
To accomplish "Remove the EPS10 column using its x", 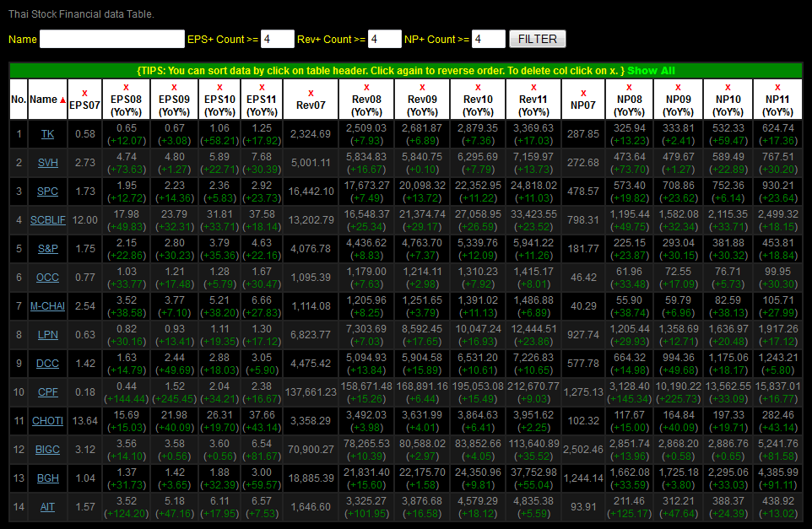I will pyautogui.click(x=219, y=87).
